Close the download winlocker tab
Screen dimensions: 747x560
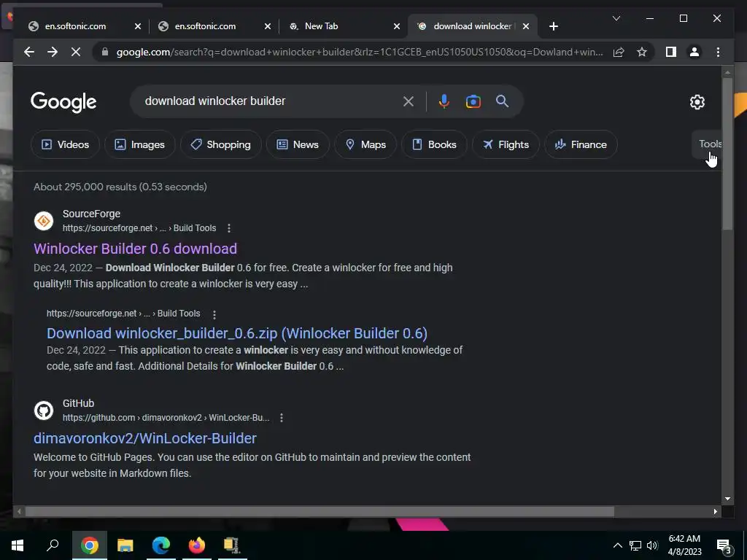[x=525, y=26]
